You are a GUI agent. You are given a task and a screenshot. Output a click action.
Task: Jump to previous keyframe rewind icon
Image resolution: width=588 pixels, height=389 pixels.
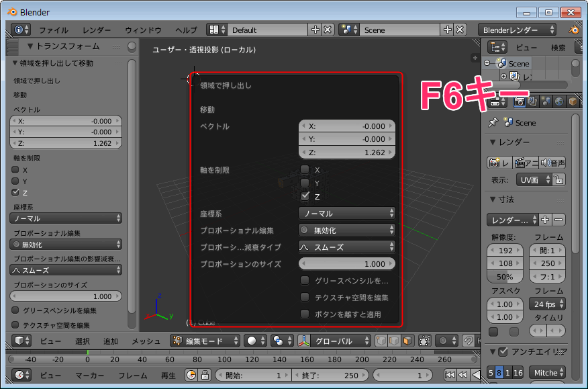click(463, 375)
